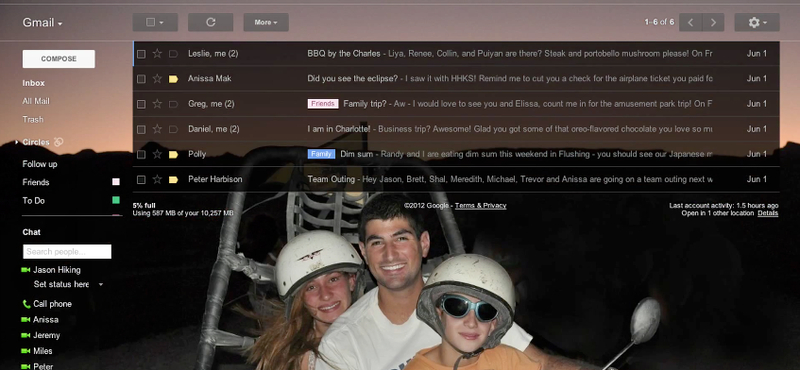Open the Team Outing email subject
The image size is (800, 370).
pos(331,179)
